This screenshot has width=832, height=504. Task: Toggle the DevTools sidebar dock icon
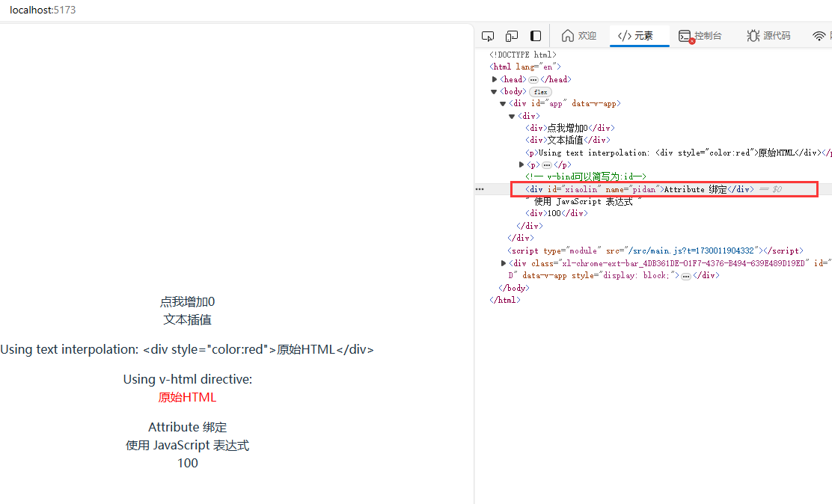tap(536, 36)
